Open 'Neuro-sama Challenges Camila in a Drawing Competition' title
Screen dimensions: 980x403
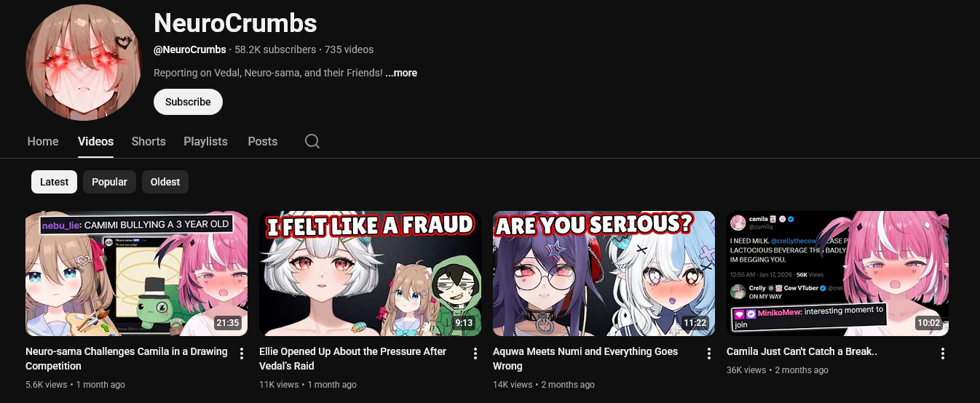(127, 359)
